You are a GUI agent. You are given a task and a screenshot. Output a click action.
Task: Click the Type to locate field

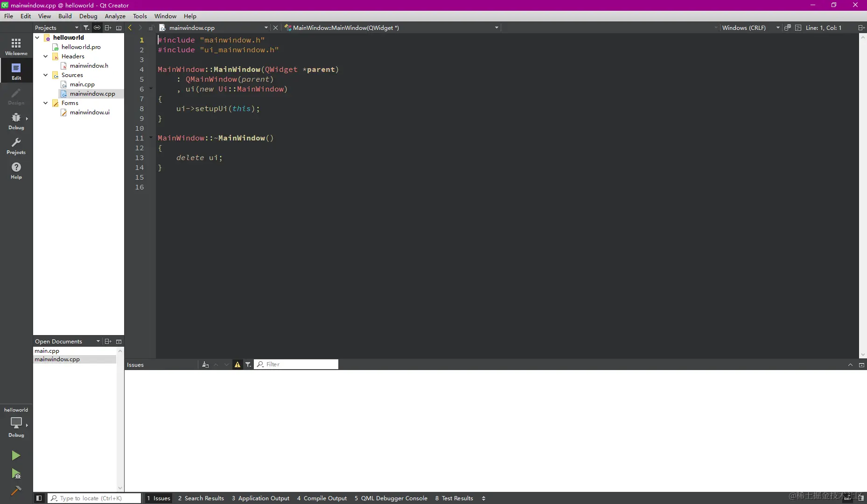point(94,498)
